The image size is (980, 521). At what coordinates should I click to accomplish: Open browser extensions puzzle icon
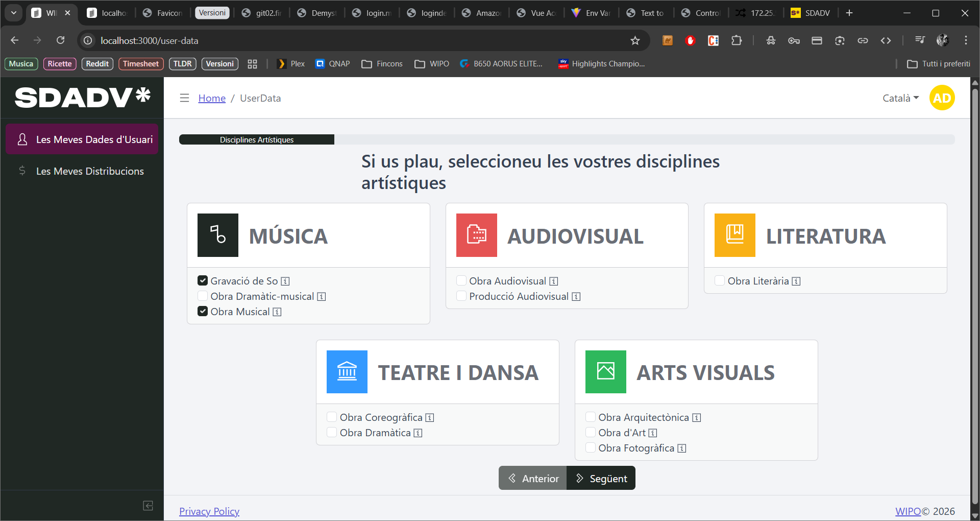pyautogui.click(x=736, y=40)
